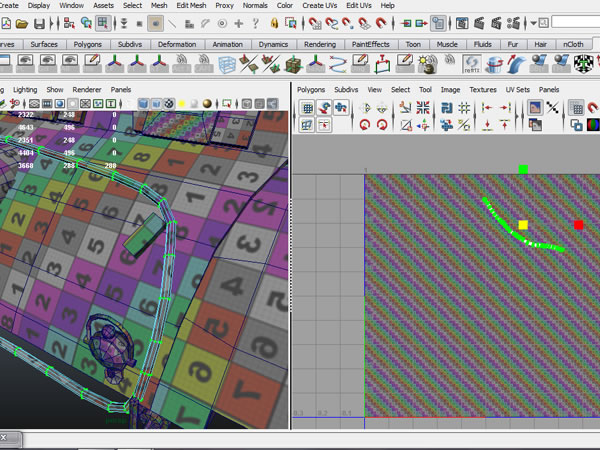
Task: Click the isolate select icon in viewport toolbar
Action: pyautogui.click(x=227, y=104)
